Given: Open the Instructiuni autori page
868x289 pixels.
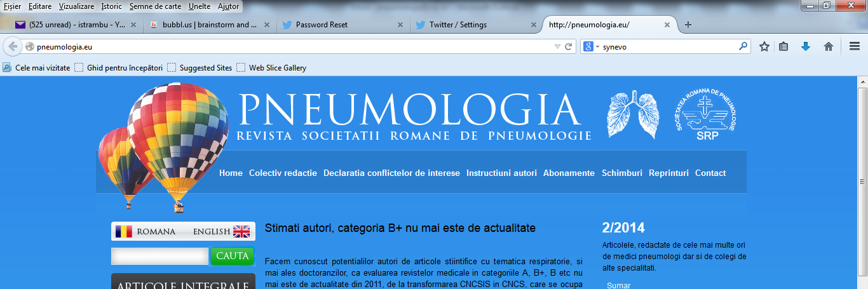Looking at the screenshot, I should 501,173.
